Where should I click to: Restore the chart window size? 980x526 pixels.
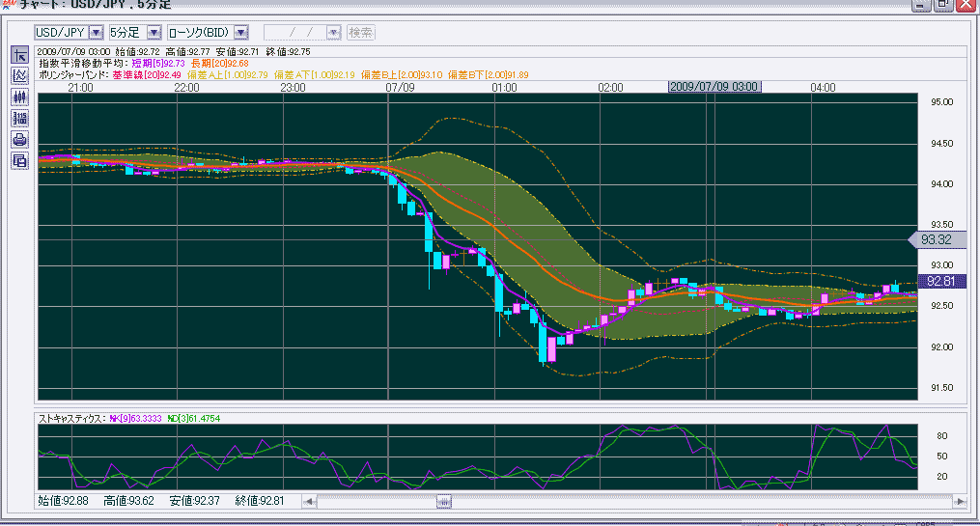click(942, 5)
